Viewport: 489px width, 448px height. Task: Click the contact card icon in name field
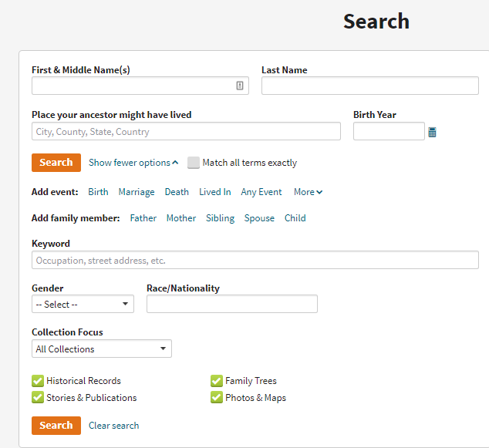coord(240,86)
